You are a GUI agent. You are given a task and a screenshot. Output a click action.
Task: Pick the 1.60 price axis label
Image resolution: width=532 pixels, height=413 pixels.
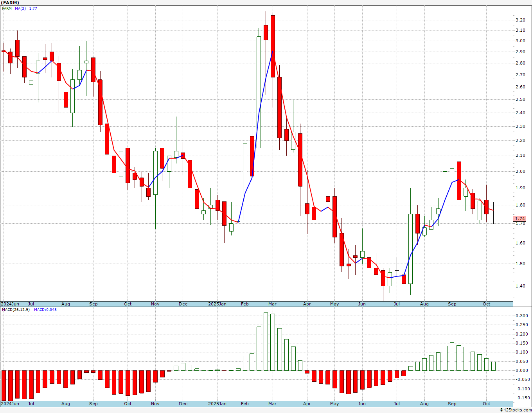520,243
